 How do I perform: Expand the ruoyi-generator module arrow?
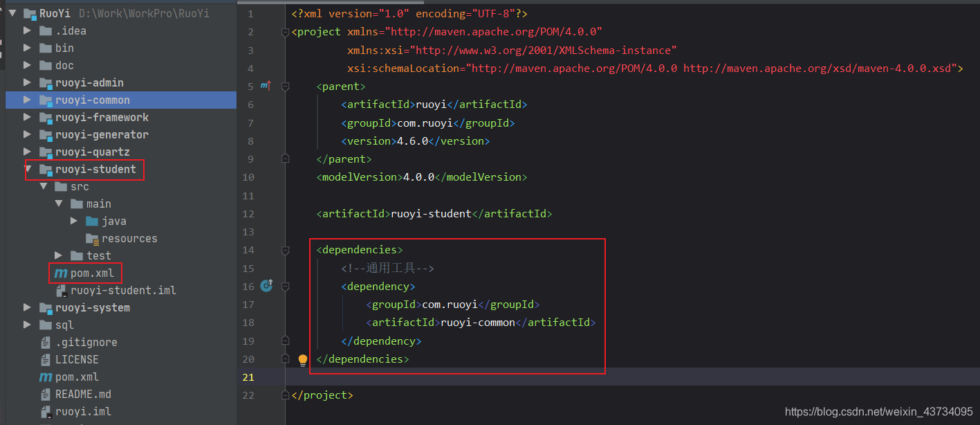[x=28, y=134]
